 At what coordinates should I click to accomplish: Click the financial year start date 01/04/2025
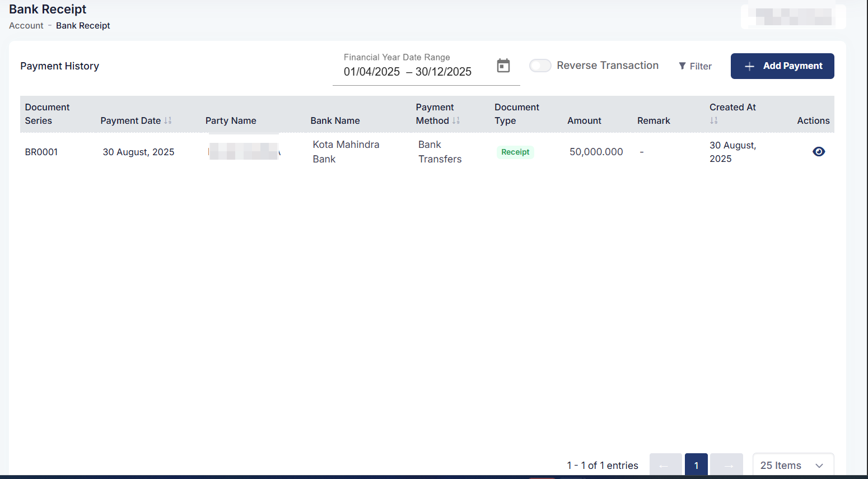(x=372, y=72)
